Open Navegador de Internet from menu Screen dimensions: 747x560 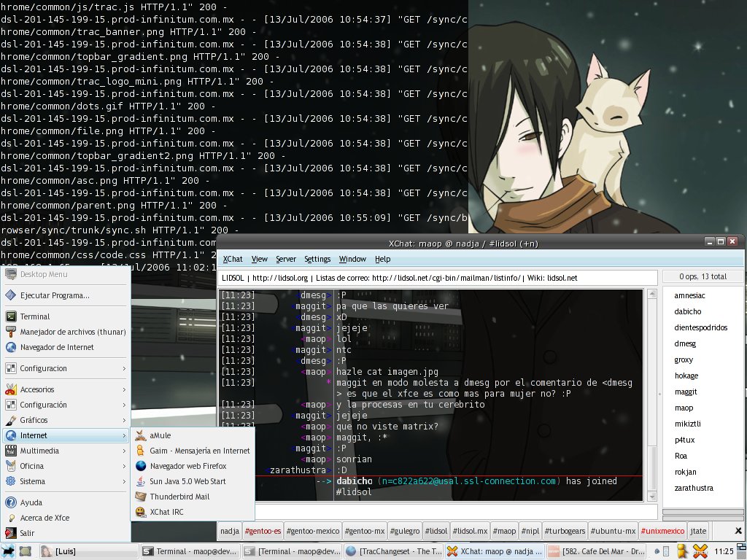pyautogui.click(x=66, y=347)
